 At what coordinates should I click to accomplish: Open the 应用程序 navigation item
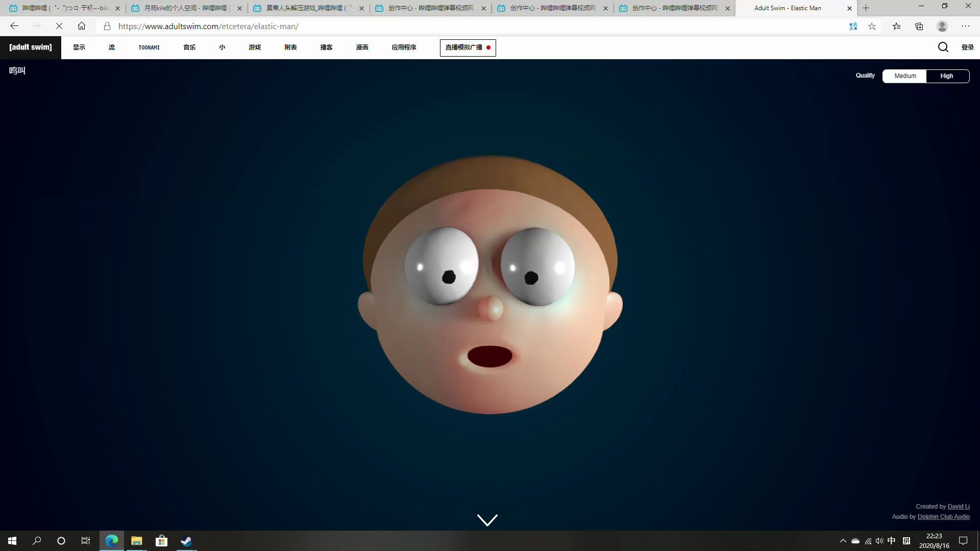pos(404,47)
